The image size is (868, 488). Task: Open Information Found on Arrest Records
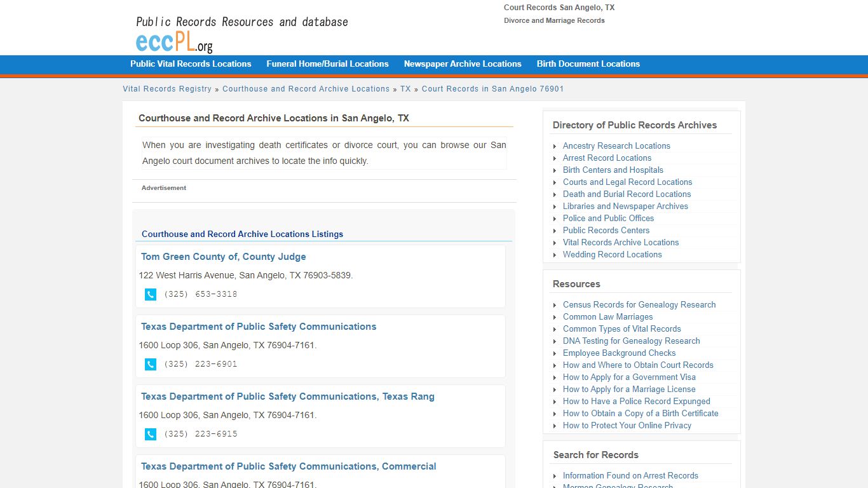click(630, 476)
